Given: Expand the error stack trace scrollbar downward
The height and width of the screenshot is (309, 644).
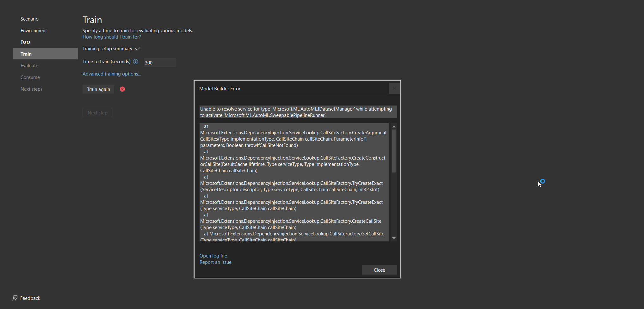Looking at the screenshot, I should pos(394,238).
